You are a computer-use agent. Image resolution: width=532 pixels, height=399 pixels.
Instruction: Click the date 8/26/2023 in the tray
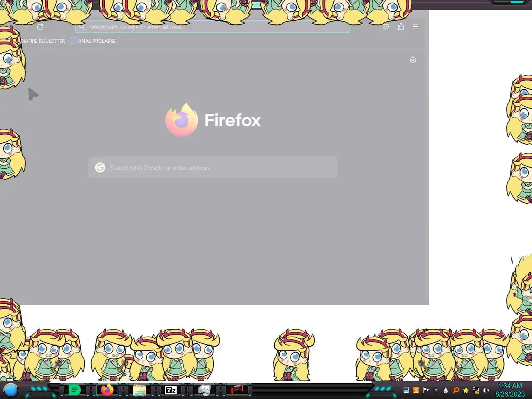tap(510, 394)
